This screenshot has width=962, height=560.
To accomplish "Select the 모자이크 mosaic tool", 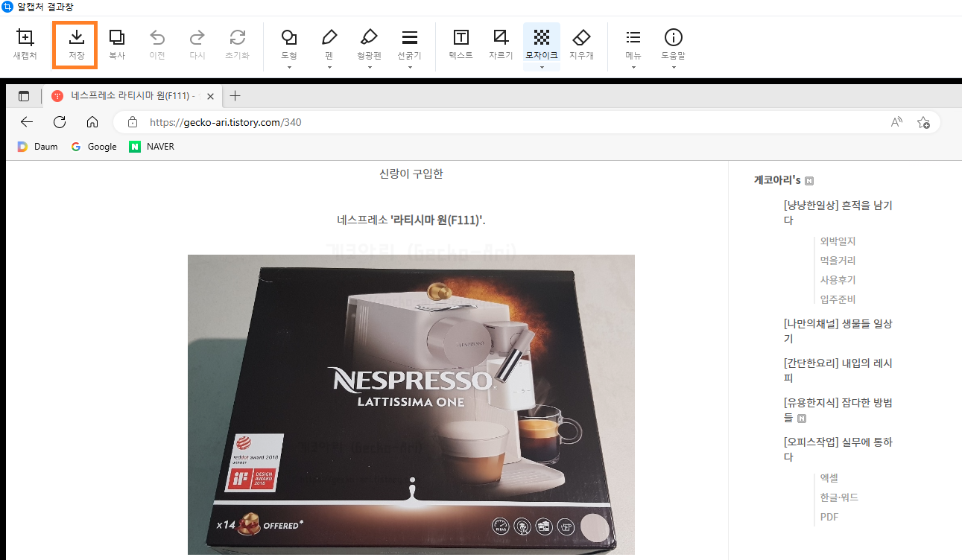I will 542,43.
